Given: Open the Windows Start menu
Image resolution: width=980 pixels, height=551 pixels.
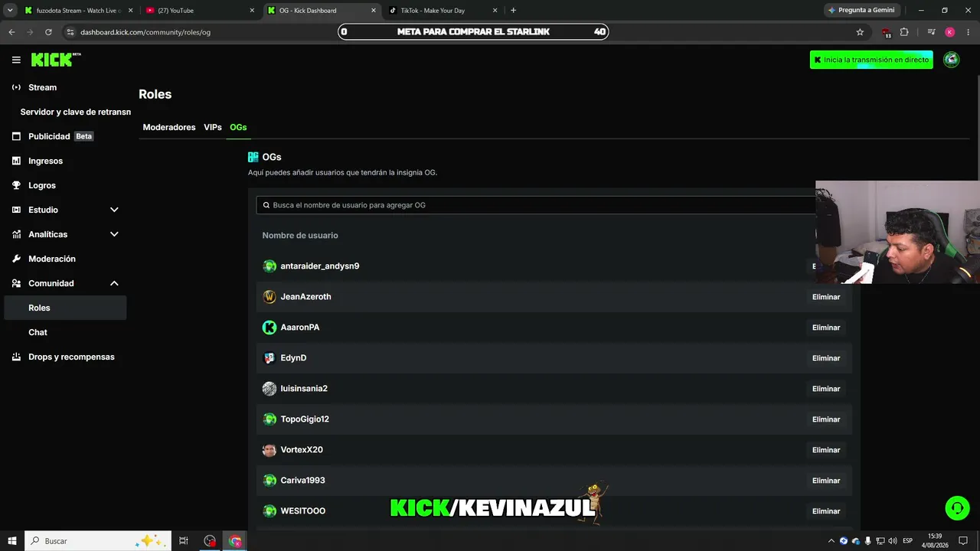Looking at the screenshot, I should click(x=12, y=541).
